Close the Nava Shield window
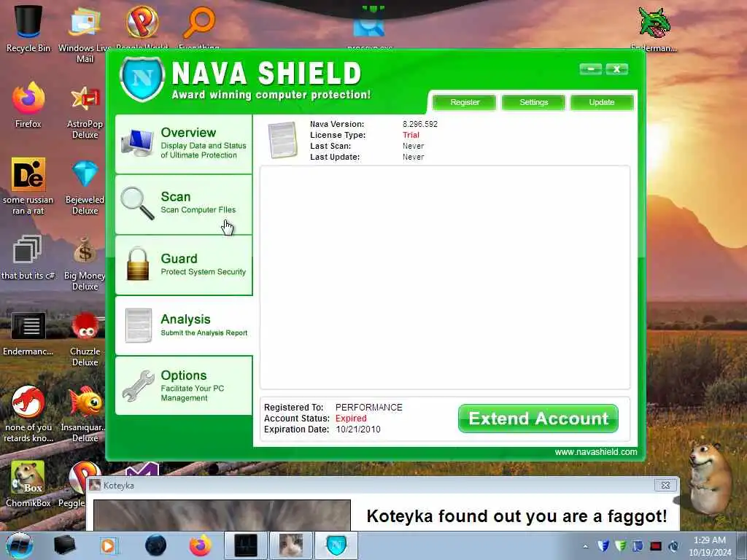747x560 pixels. 617,69
